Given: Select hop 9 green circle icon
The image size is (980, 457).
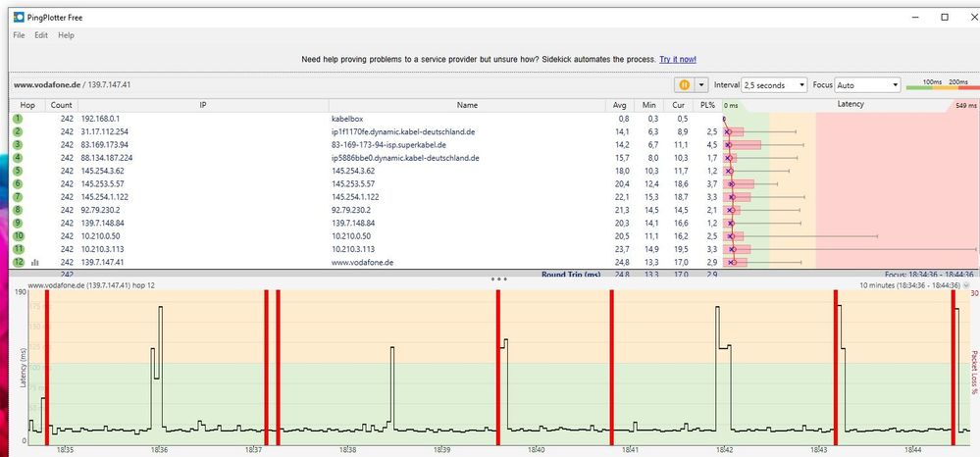Looking at the screenshot, I should click(18, 224).
